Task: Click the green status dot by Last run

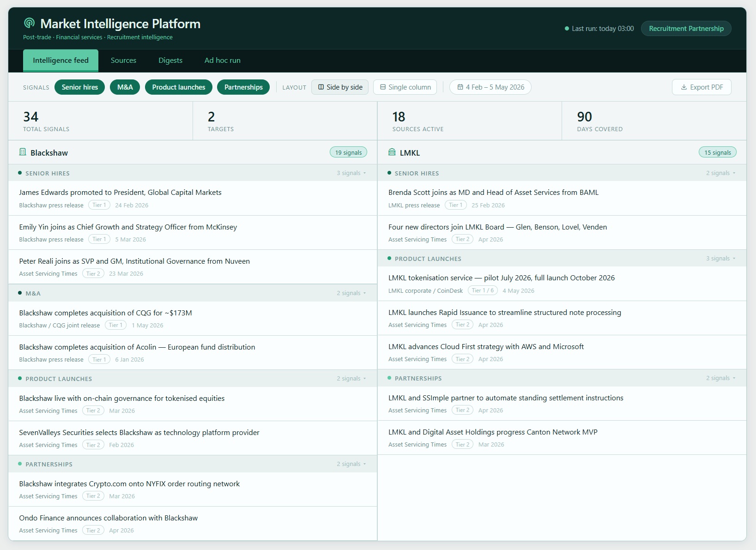Action: (567, 29)
